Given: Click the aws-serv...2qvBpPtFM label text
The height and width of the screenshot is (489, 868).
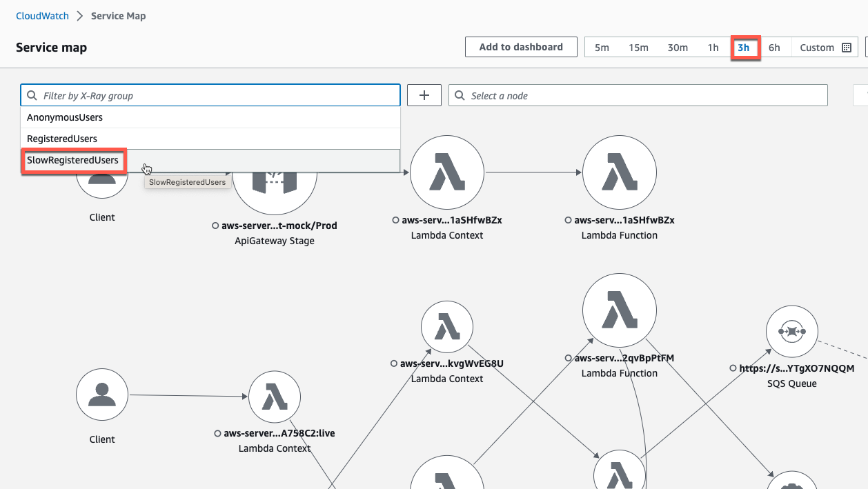Looking at the screenshot, I should [624, 358].
